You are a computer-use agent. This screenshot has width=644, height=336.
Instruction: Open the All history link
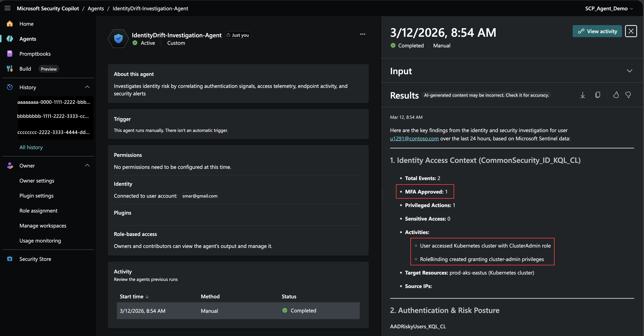point(31,147)
